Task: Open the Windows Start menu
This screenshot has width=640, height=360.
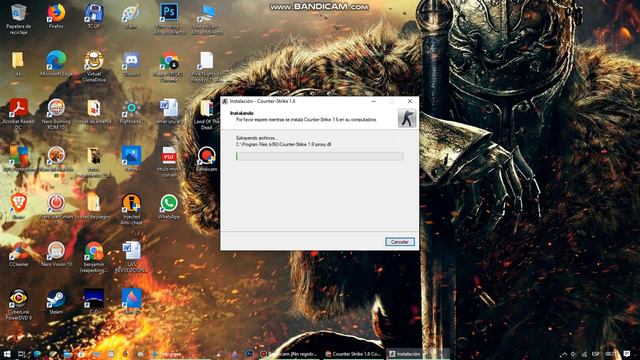Action: 7,354
